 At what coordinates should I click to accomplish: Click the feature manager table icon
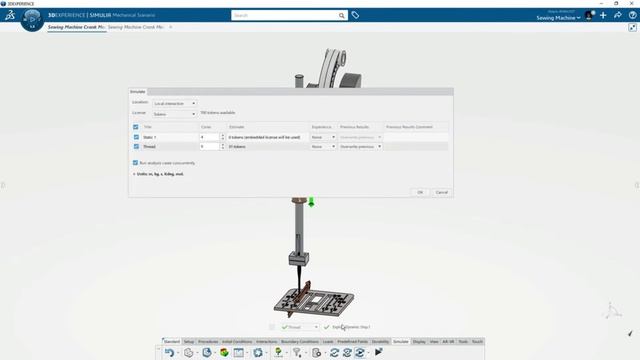pos(239,352)
